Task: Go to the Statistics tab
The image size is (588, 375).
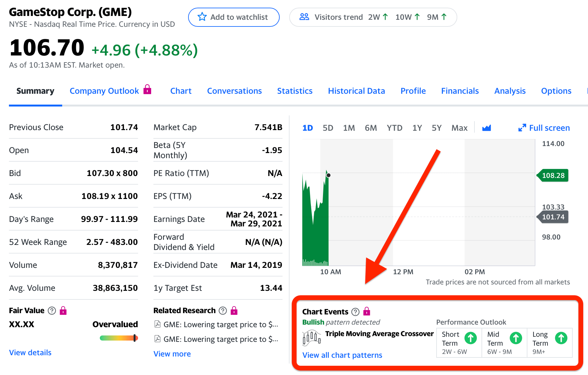Action: 295,91
